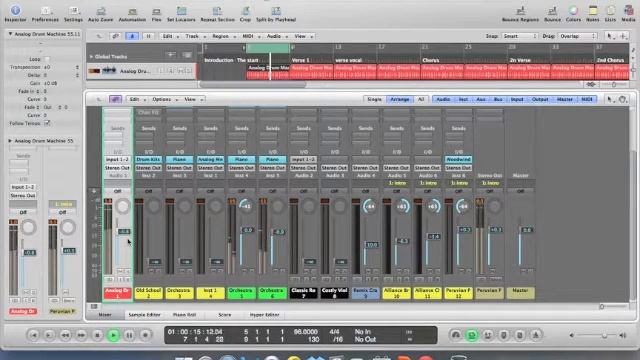The height and width of the screenshot is (360, 640).
Task: Click the Record button in transport
Action: tap(145, 335)
